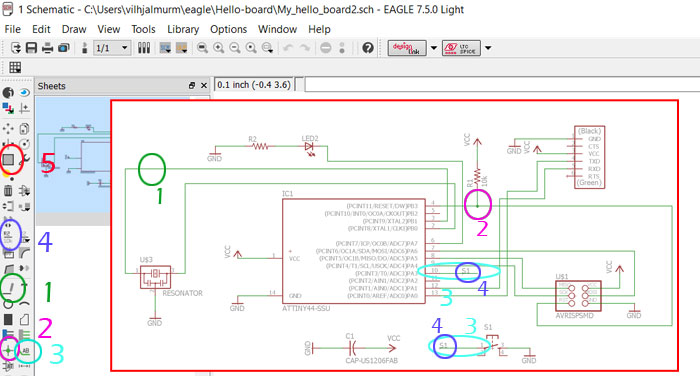Image resolution: width=700 pixels, height=376 pixels.
Task: Expand the LTC Spice dropdown arrow
Action: (x=488, y=48)
